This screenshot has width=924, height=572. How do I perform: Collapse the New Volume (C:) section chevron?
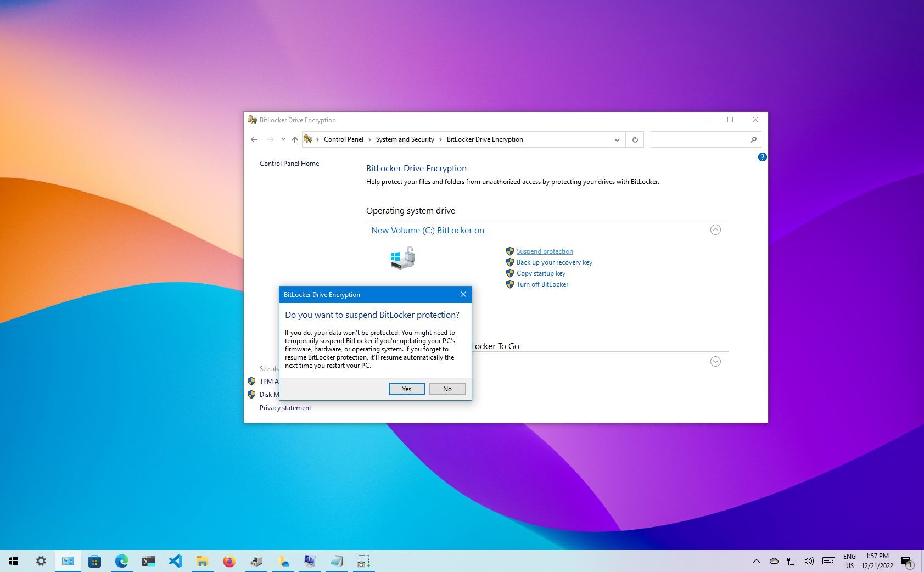[x=715, y=230]
